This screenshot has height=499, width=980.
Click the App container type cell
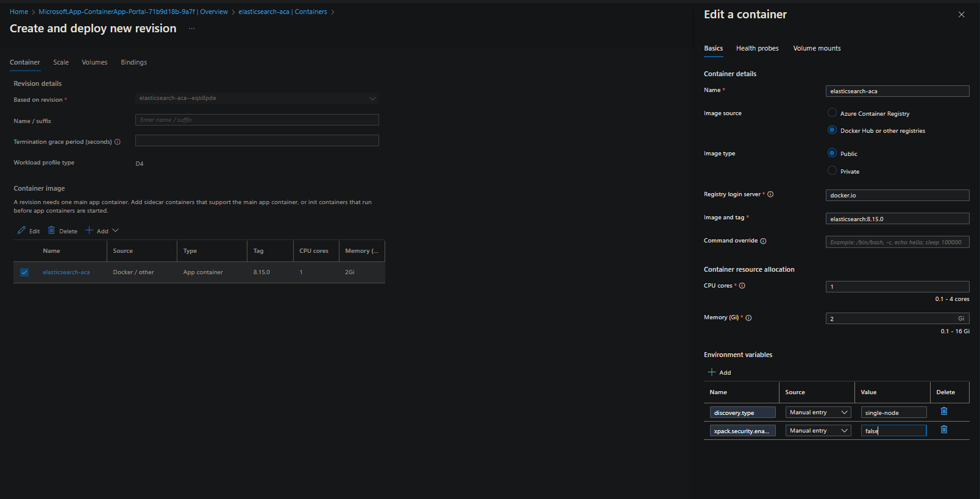click(x=203, y=272)
